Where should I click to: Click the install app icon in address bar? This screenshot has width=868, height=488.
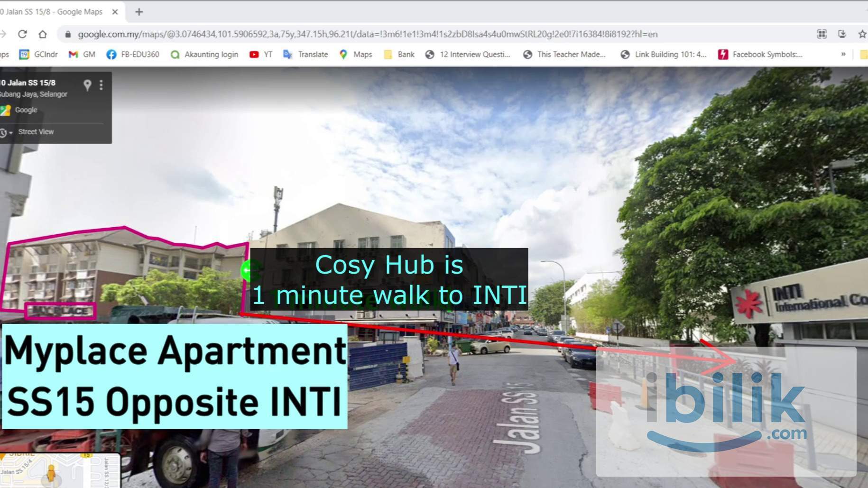(x=842, y=34)
